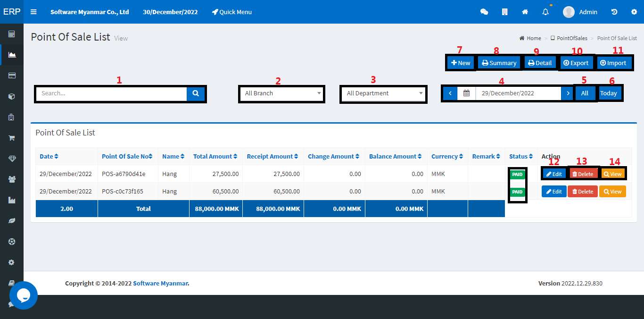Open the box cube sidebar icon
This screenshot has width=644, height=319.
pos(12,96)
